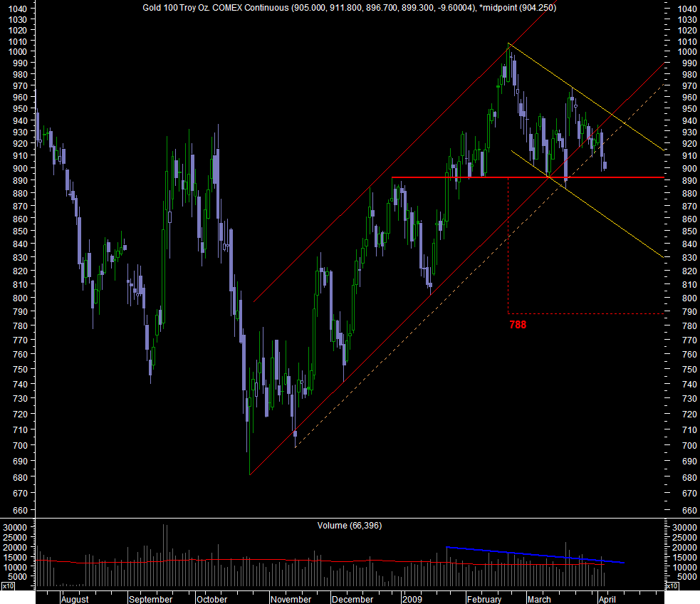The width and height of the screenshot is (700, 604).
Task: Click the September label on time axis
Action: [150, 599]
